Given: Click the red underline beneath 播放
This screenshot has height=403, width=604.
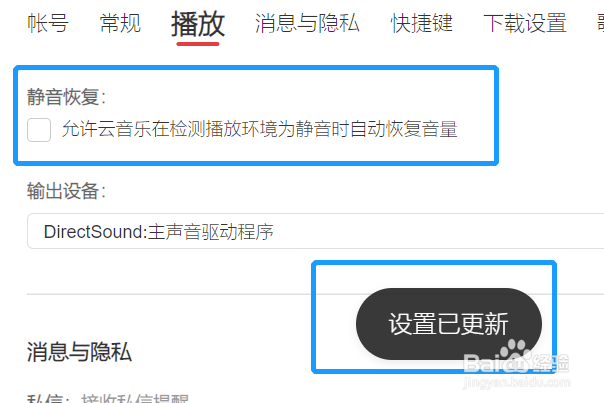Looking at the screenshot, I should point(198,44).
